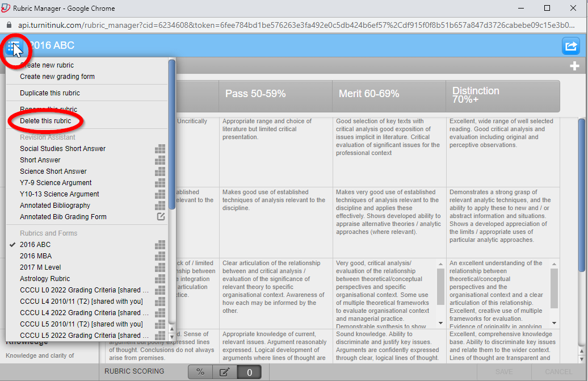Viewport: 588px width, 381px height.
Task: Edit Pass cell about techniques of analysis
Action: pyautogui.click(x=276, y=223)
